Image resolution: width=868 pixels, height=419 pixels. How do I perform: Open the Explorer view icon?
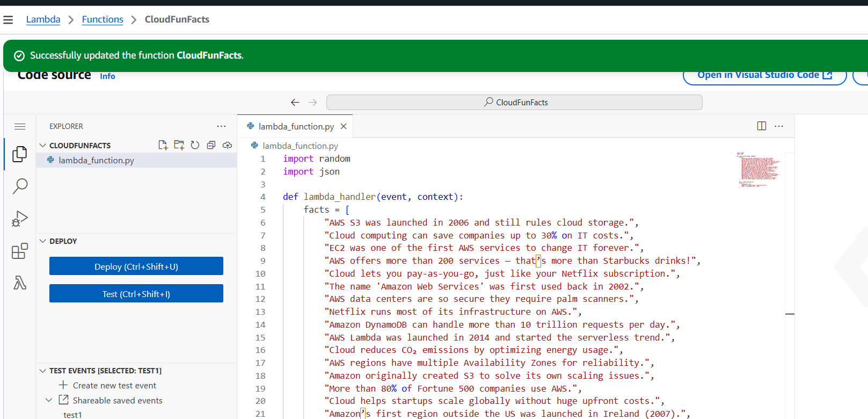(20, 154)
